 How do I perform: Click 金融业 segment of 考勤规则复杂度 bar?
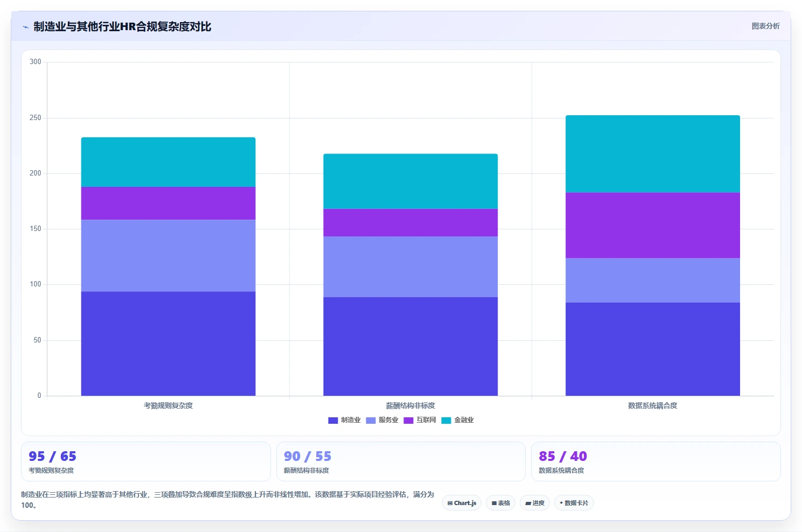click(x=168, y=162)
